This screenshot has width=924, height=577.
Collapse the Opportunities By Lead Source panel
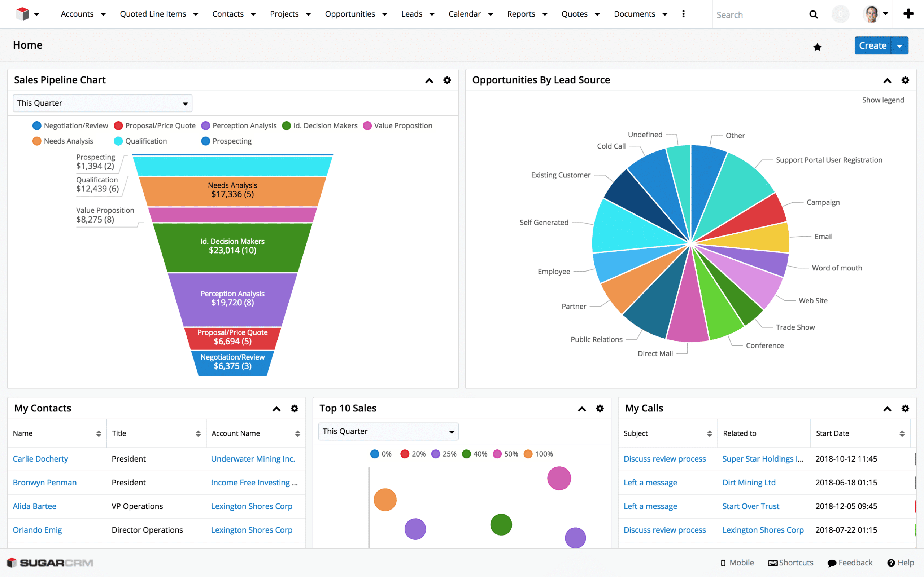(x=888, y=80)
